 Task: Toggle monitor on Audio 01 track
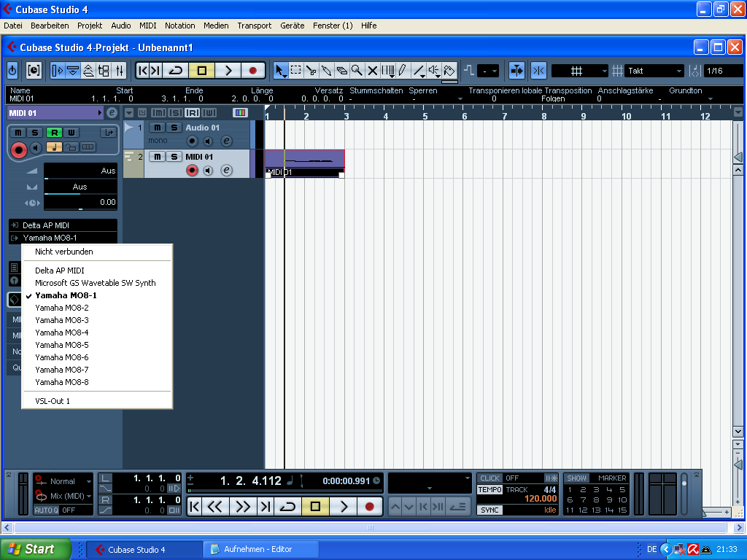(208, 141)
